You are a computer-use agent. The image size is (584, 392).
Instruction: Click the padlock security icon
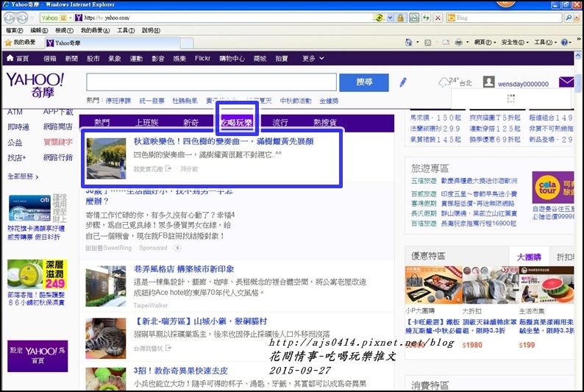coord(400,18)
